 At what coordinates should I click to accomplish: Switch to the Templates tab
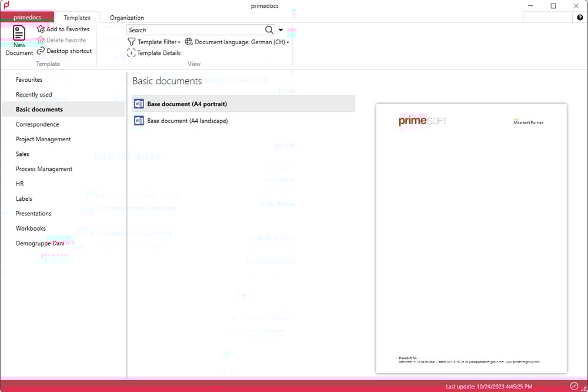pos(77,18)
